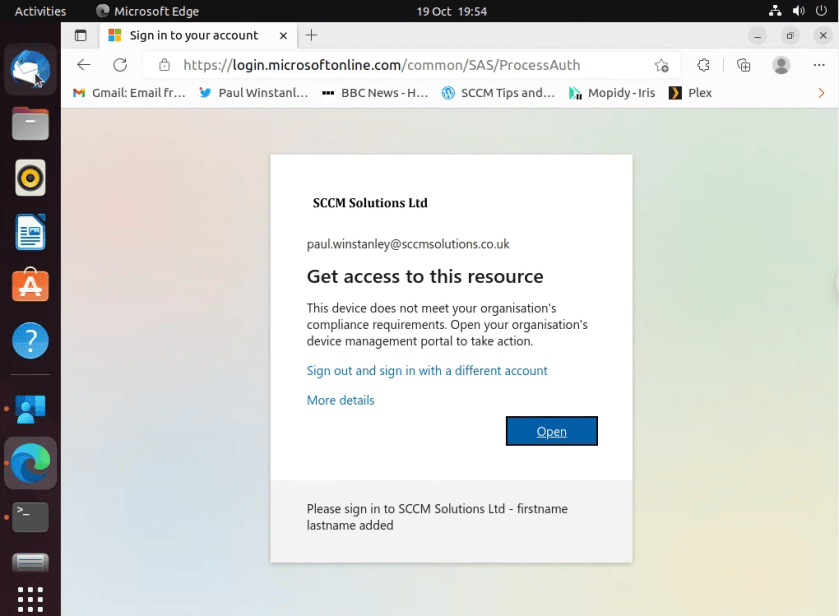Image resolution: width=839 pixels, height=616 pixels.
Task: Open the Extensions puzzle-piece icon
Action: (x=703, y=64)
